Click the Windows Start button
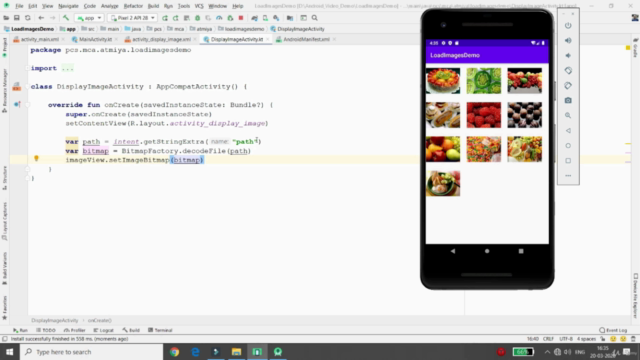The width and height of the screenshot is (640, 360). point(9,352)
